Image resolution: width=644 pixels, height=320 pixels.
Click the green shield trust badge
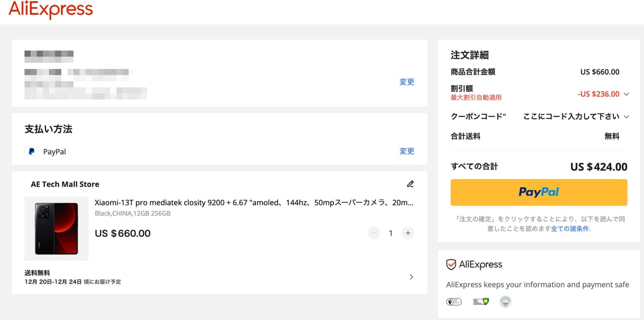481,302
